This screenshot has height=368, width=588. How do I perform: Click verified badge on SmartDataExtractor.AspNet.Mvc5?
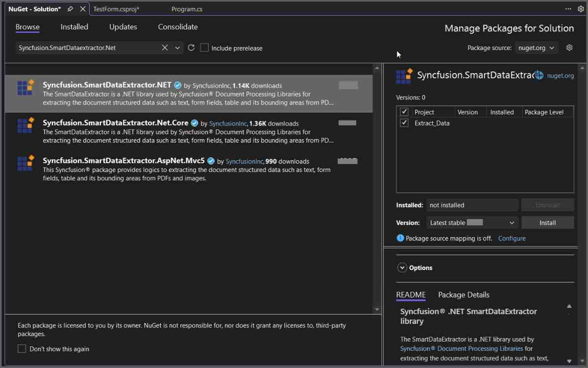click(211, 161)
